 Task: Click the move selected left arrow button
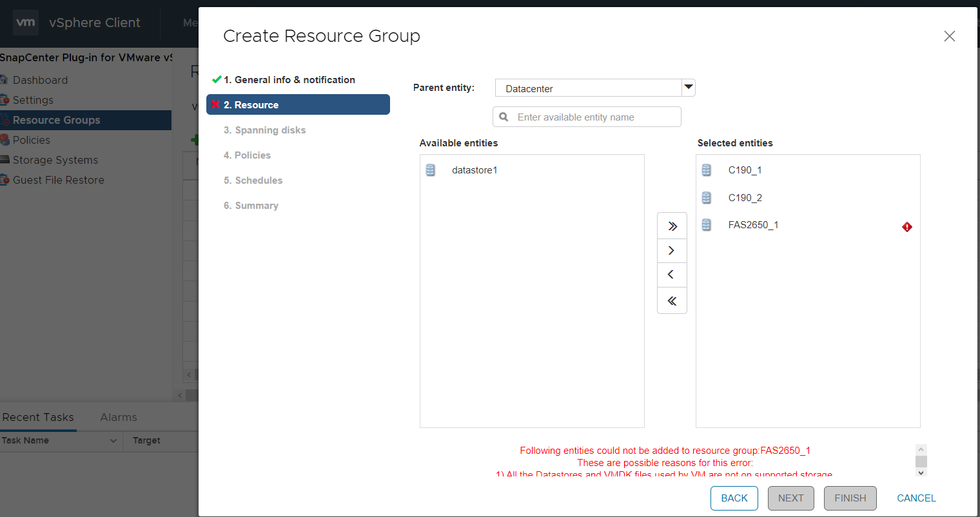[x=672, y=275]
